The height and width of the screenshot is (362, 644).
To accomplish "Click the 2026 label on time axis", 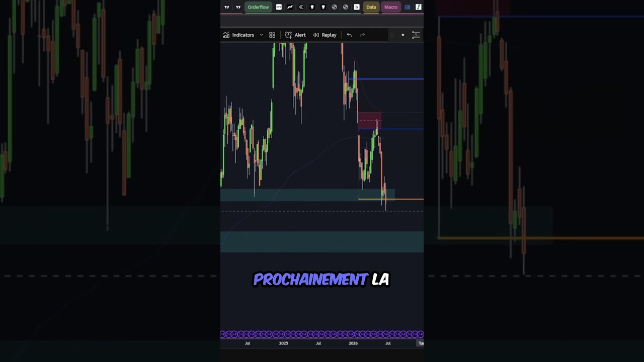I will coord(353,343).
